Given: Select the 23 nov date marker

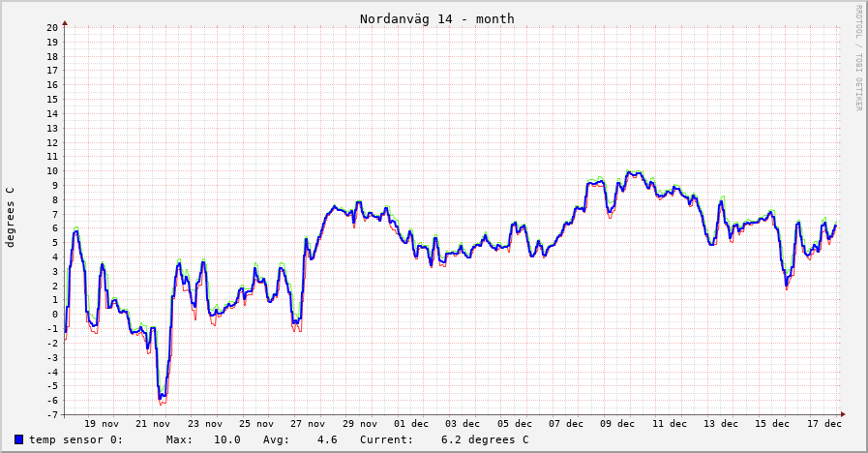Looking at the screenshot, I should (204, 423).
